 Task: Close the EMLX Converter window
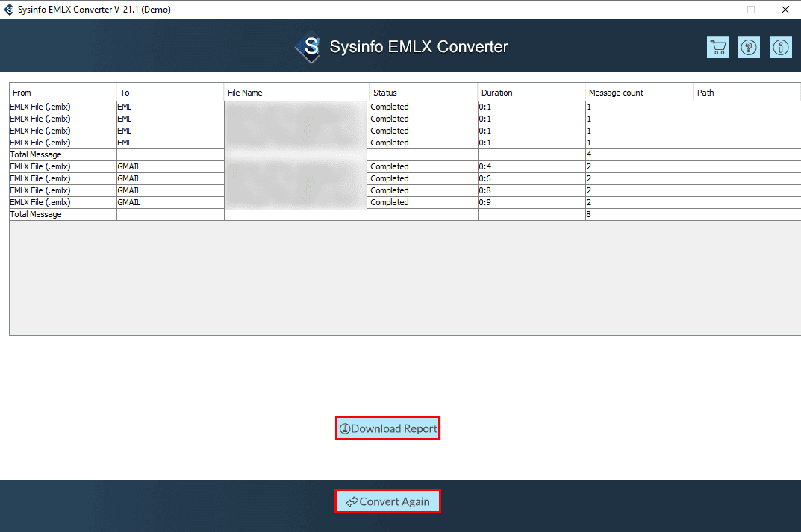(x=785, y=10)
